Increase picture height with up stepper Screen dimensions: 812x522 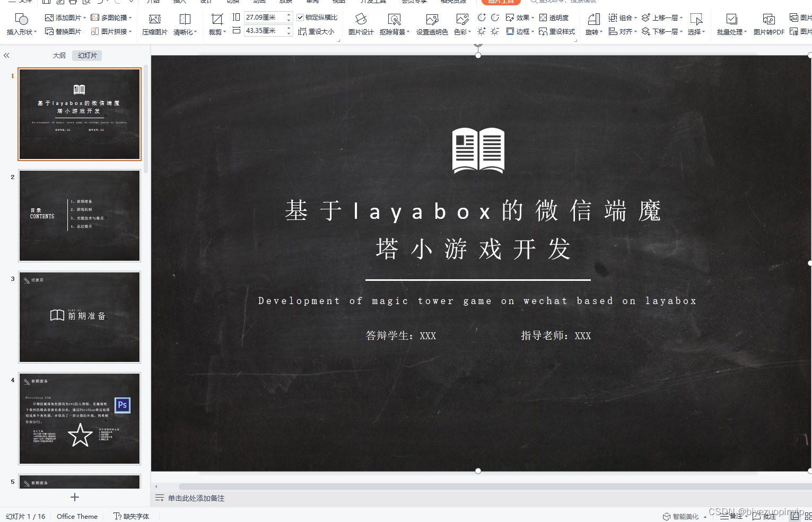pos(289,15)
